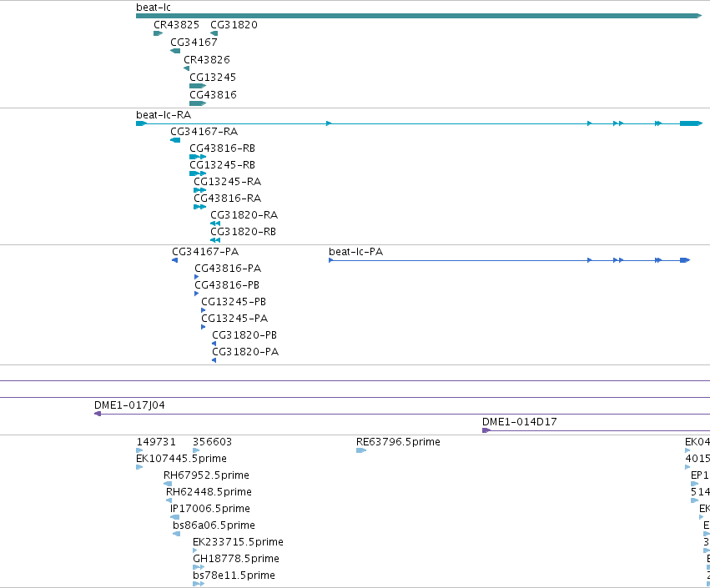Click the CG31820-PA protein label
Image resolution: width=710 pixels, height=588 pixels.
245,353
